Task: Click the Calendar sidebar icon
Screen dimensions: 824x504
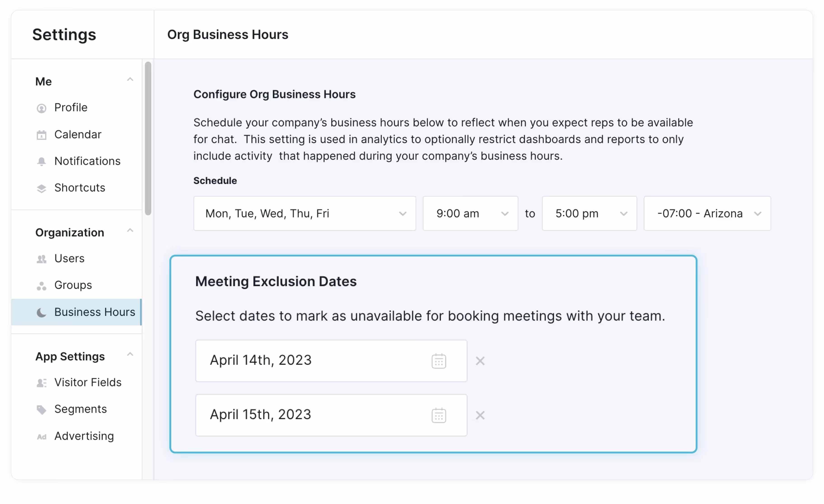Action: click(x=42, y=135)
